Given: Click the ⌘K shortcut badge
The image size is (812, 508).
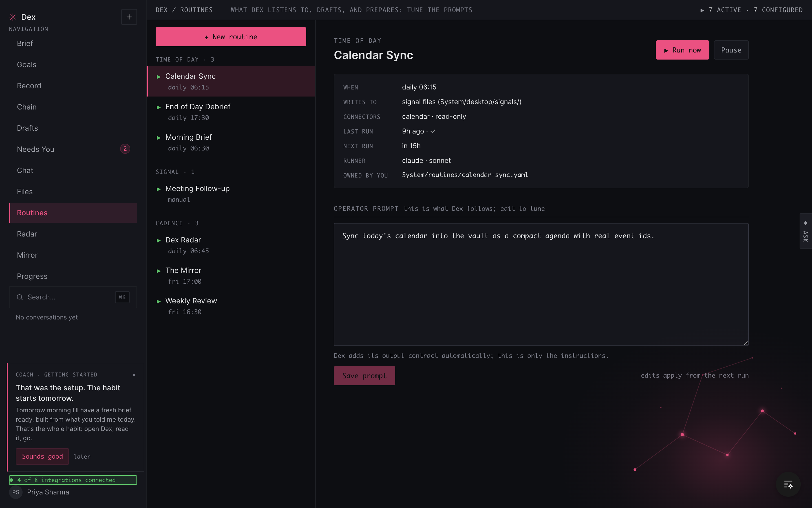Looking at the screenshot, I should [x=122, y=297].
